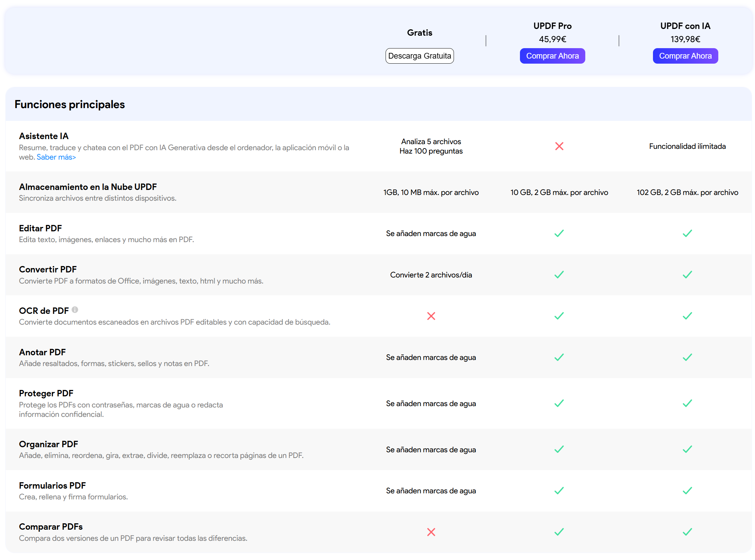Click the Anotar PDF feature title
755x560 pixels.
[42, 352]
